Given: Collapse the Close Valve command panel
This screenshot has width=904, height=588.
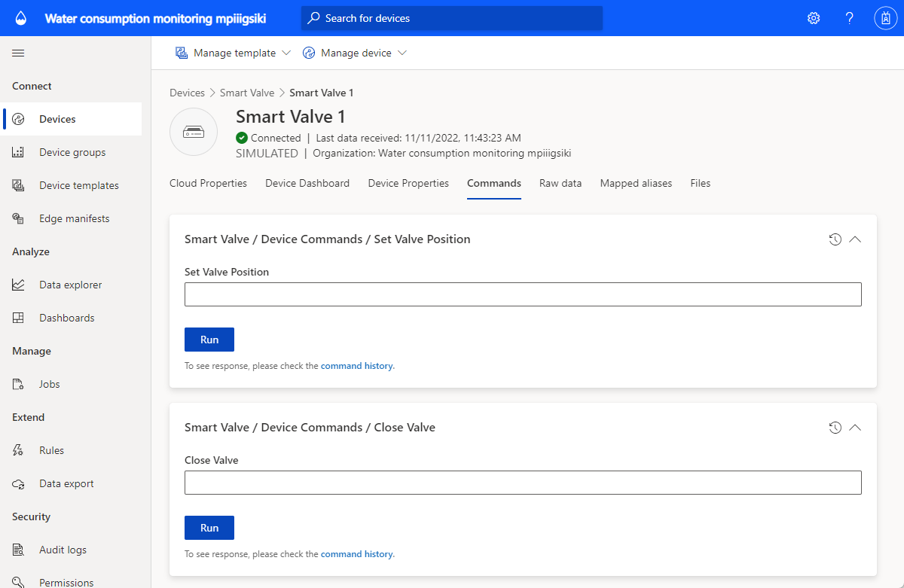Looking at the screenshot, I should click(855, 428).
